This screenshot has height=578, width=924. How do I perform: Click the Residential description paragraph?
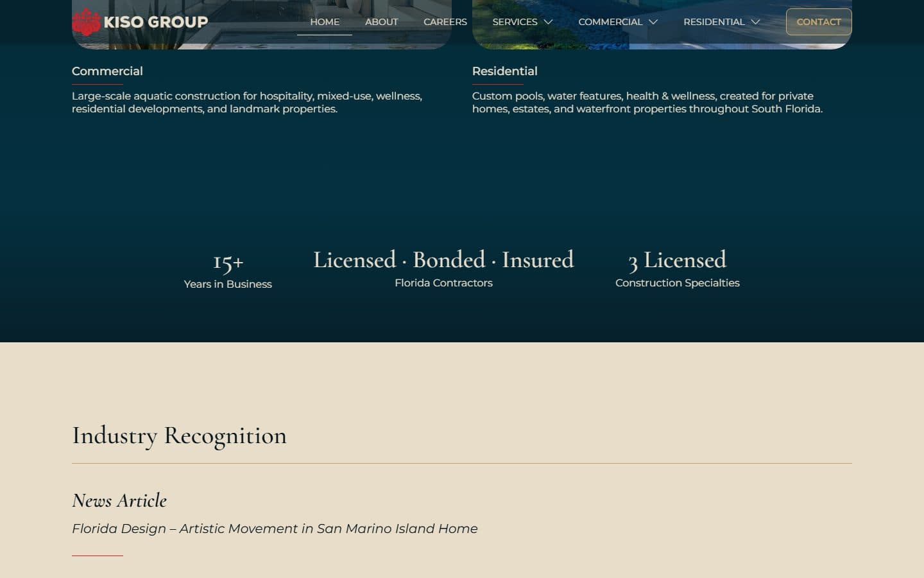[x=647, y=102]
